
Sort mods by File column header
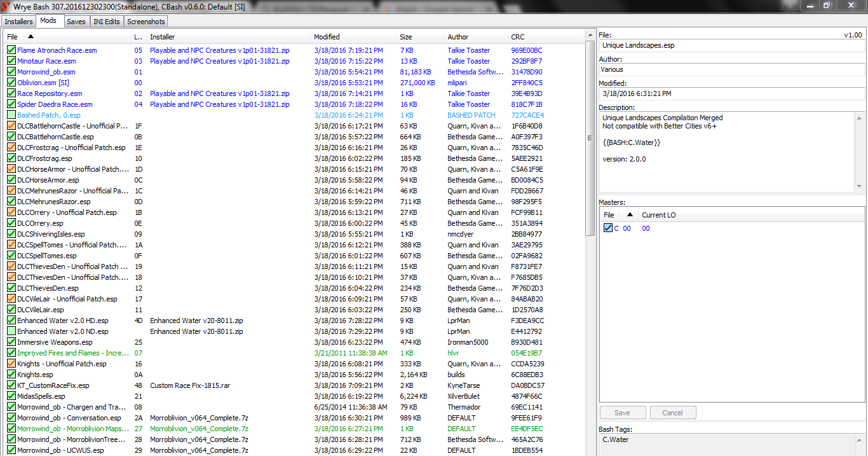(67, 37)
